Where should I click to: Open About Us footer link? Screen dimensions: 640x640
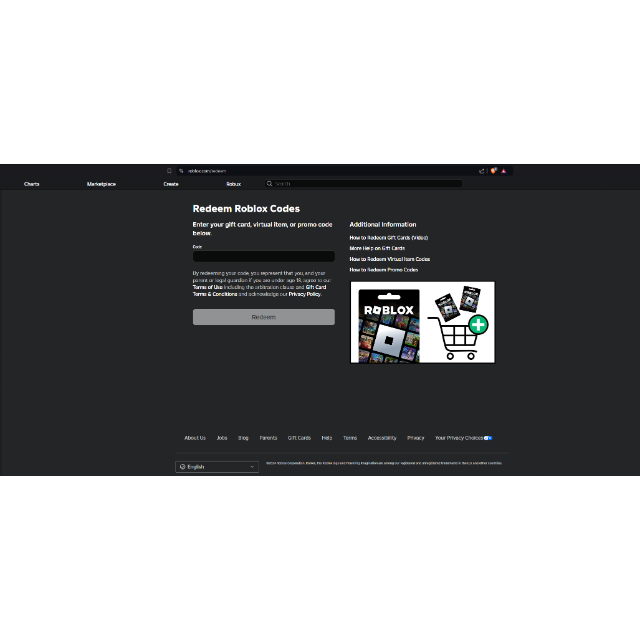(195, 438)
